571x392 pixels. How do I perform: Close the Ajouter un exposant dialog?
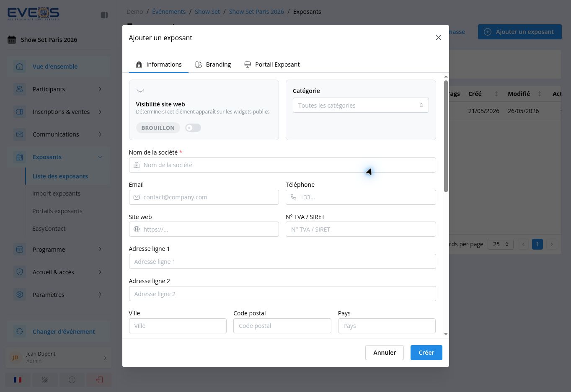438,38
